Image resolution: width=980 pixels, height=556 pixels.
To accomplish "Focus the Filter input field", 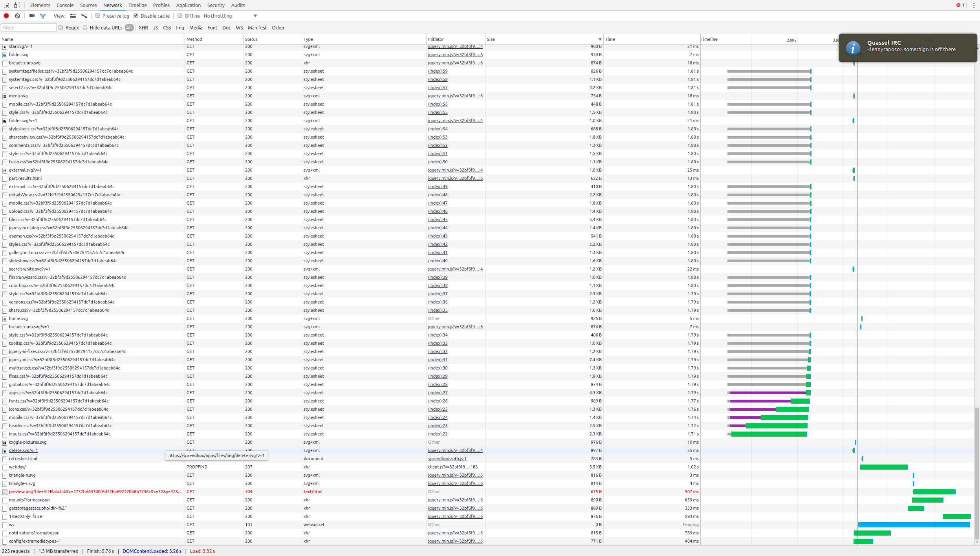I will 29,27.
